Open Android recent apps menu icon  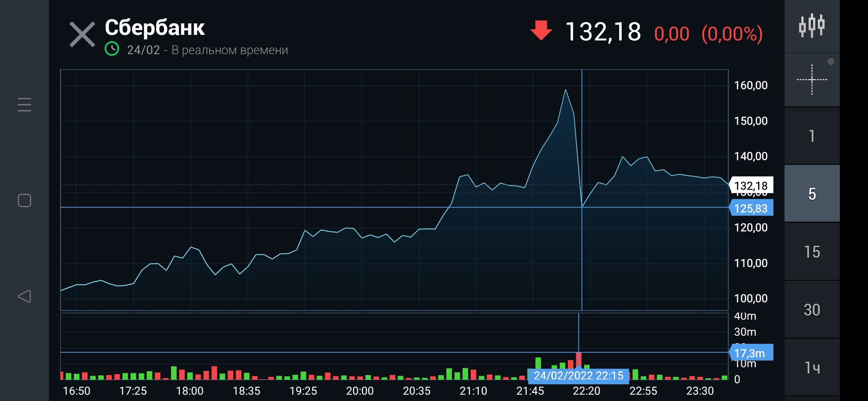[x=25, y=104]
